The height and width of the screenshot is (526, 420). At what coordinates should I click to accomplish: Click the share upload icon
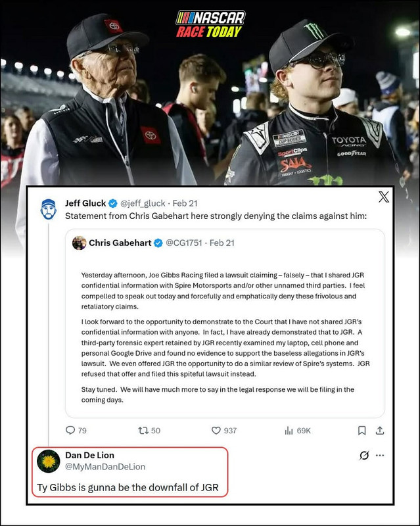coord(380,431)
